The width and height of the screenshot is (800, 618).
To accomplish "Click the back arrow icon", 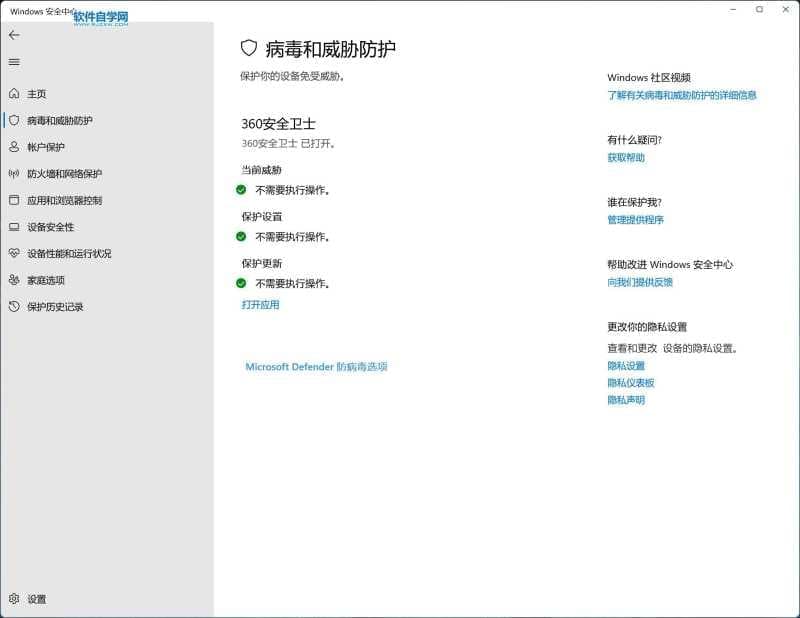I will pyautogui.click(x=14, y=35).
